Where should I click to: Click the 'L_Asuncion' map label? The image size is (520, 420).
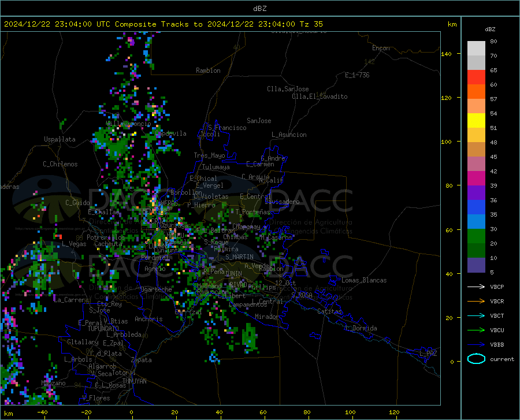[x=289, y=135]
